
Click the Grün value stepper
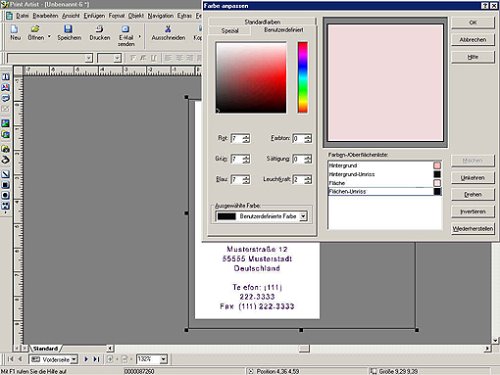coord(246,159)
